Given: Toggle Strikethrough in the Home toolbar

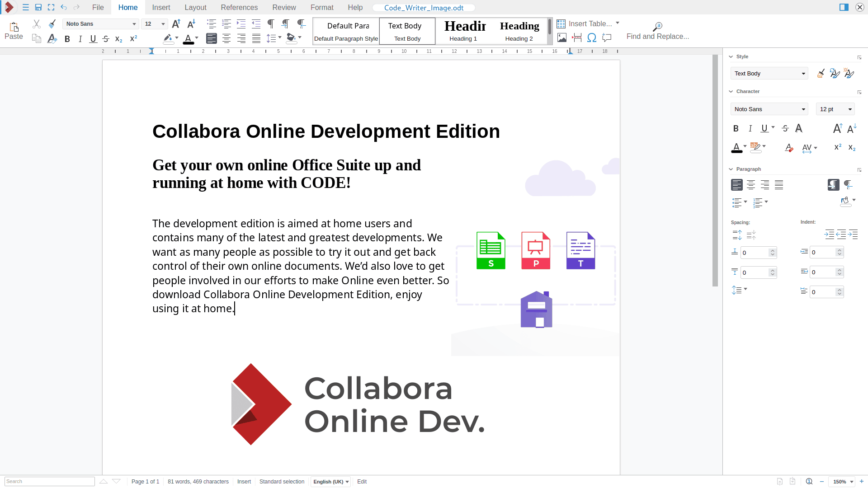Looking at the screenshot, I should click(x=106, y=39).
